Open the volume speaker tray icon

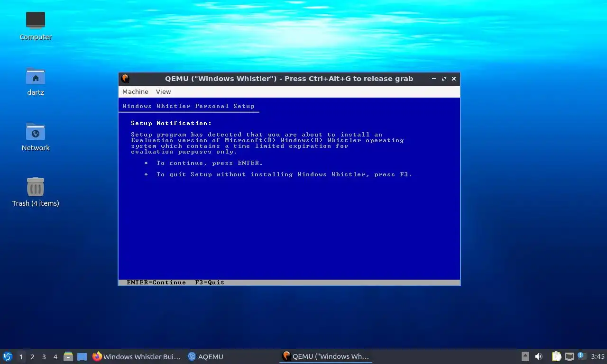(x=539, y=356)
